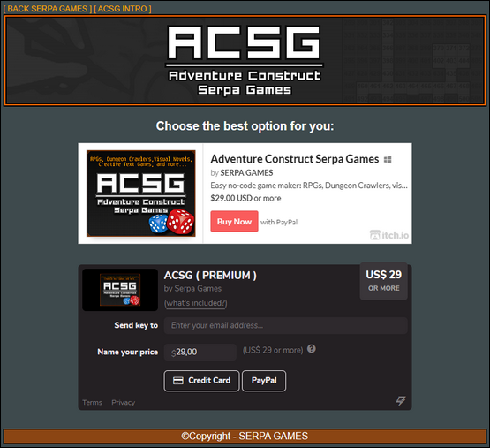Viewport: 490px width, 448px height.
Task: Choose the Credit Card payment button
Action: click(x=201, y=381)
